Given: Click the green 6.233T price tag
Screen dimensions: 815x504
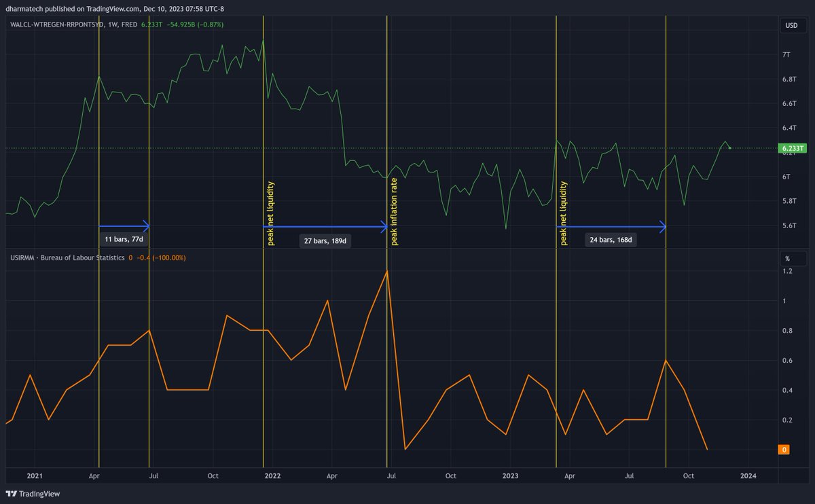Looking at the screenshot, I should [x=792, y=147].
